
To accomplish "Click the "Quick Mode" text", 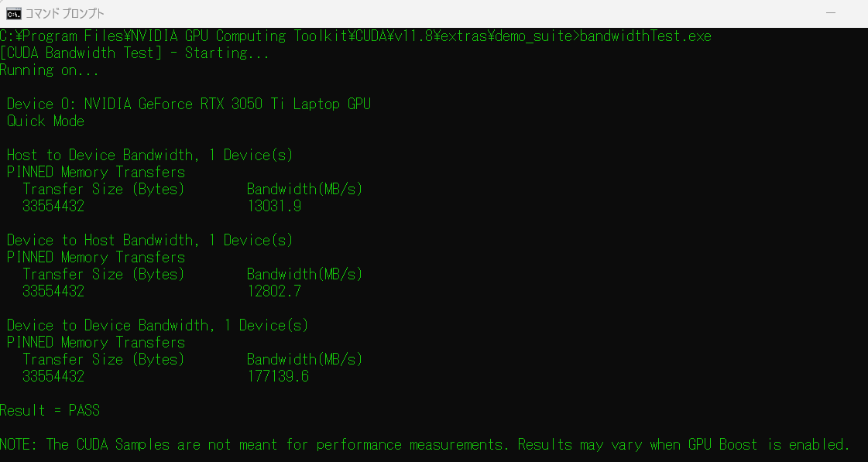I will coord(46,121).
